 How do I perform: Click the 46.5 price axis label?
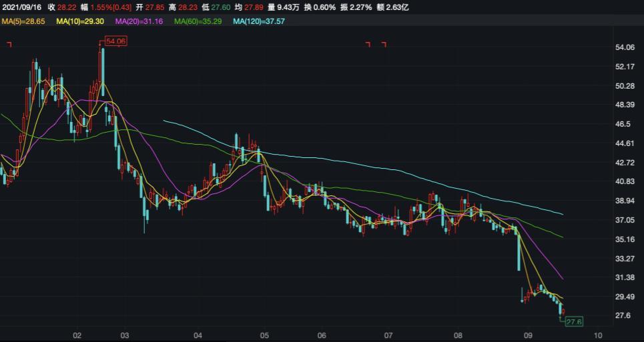[x=622, y=124]
